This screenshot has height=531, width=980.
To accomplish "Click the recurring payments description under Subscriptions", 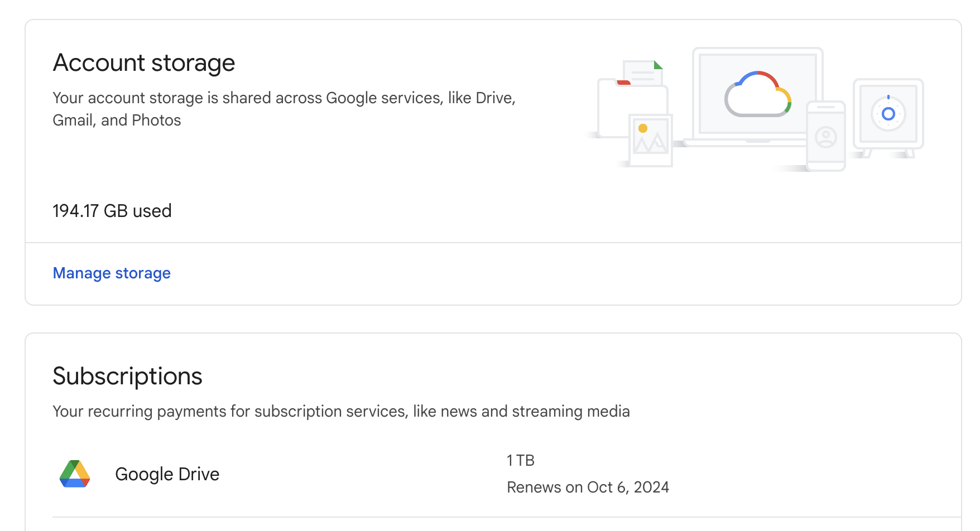I will coord(341,411).
